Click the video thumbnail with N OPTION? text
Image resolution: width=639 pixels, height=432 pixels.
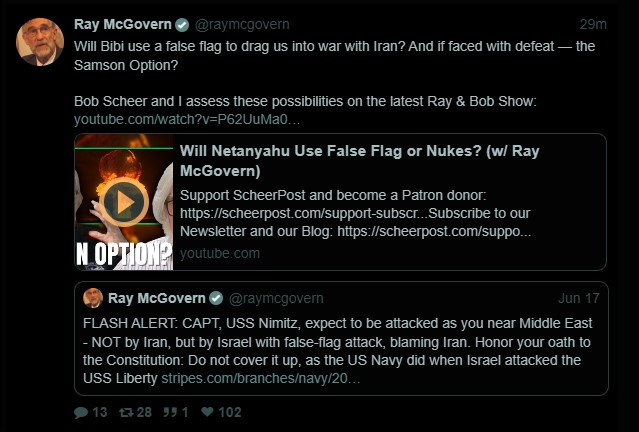[124, 202]
